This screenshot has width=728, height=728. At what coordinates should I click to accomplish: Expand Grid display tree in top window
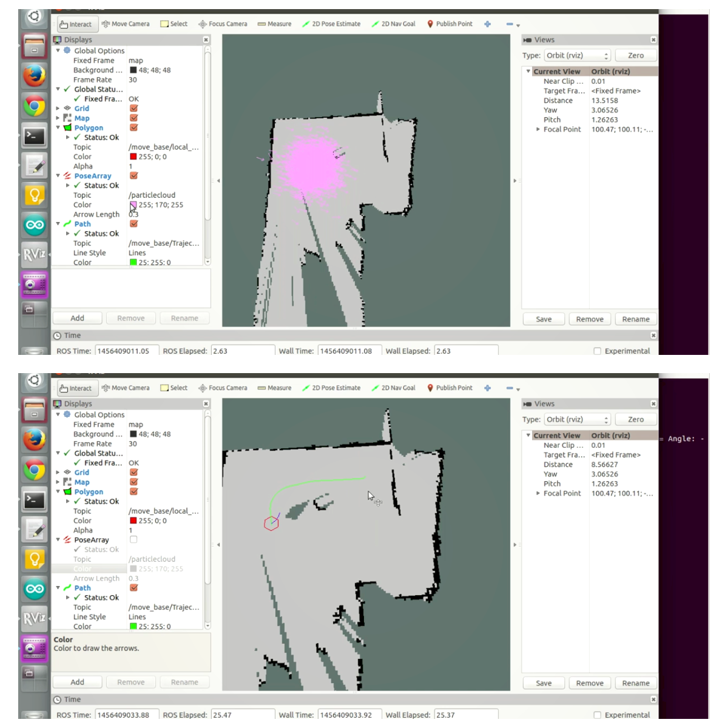[58, 109]
